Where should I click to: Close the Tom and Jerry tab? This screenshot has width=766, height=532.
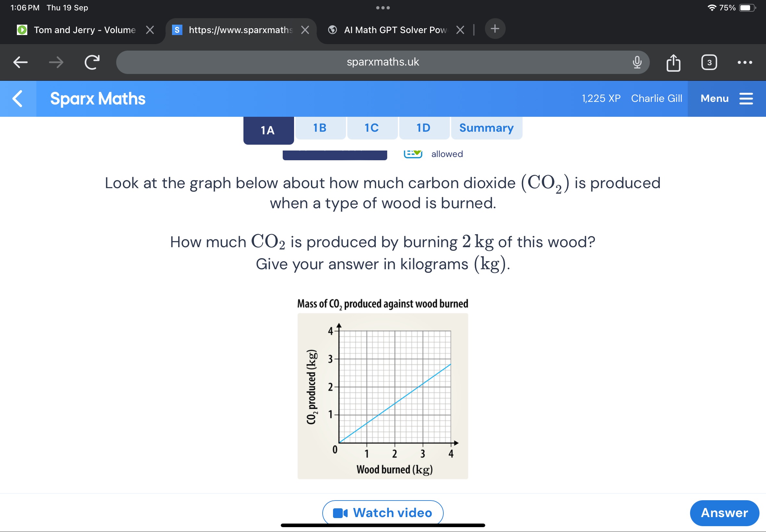[x=150, y=30]
